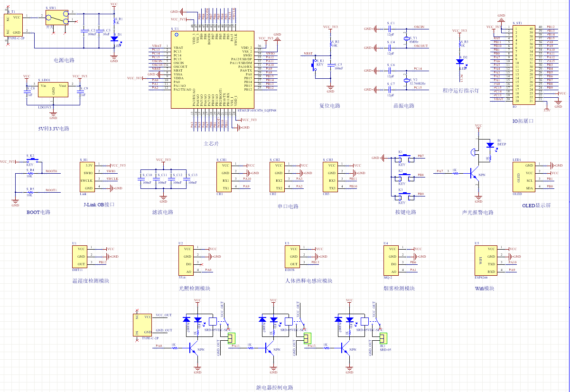Click the '程序运行指示灯' section label

460,91
